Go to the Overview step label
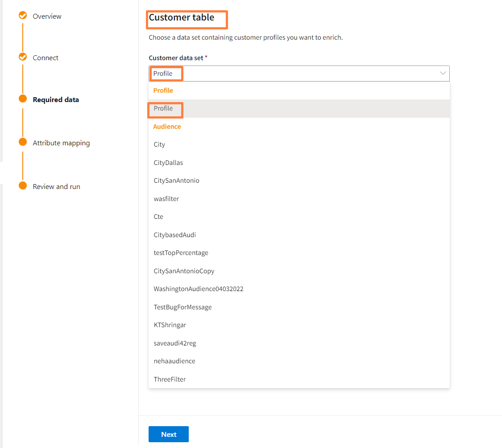The height and width of the screenshot is (448, 502). click(47, 16)
